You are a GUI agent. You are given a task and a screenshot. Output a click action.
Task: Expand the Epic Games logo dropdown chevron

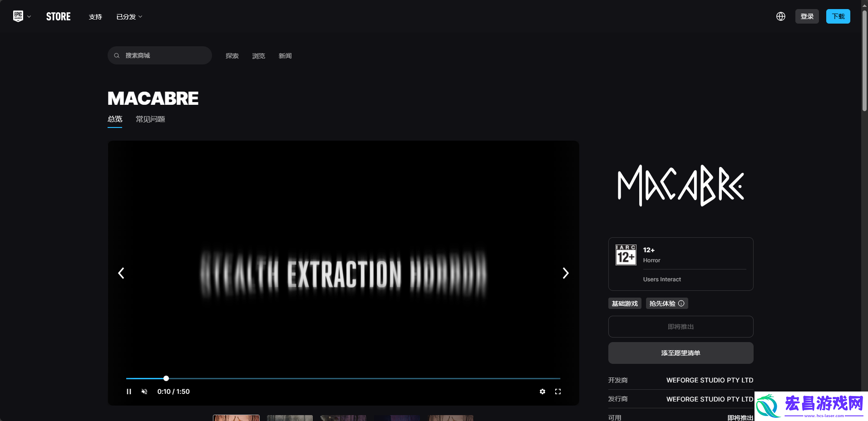tap(29, 17)
